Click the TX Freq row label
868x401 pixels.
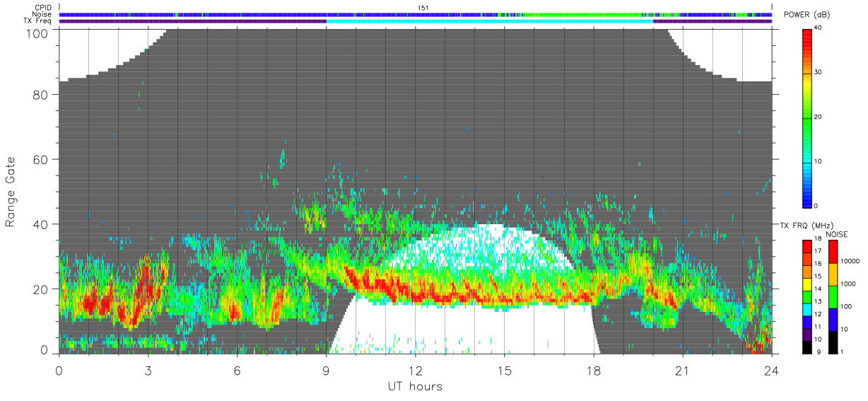tap(38, 21)
